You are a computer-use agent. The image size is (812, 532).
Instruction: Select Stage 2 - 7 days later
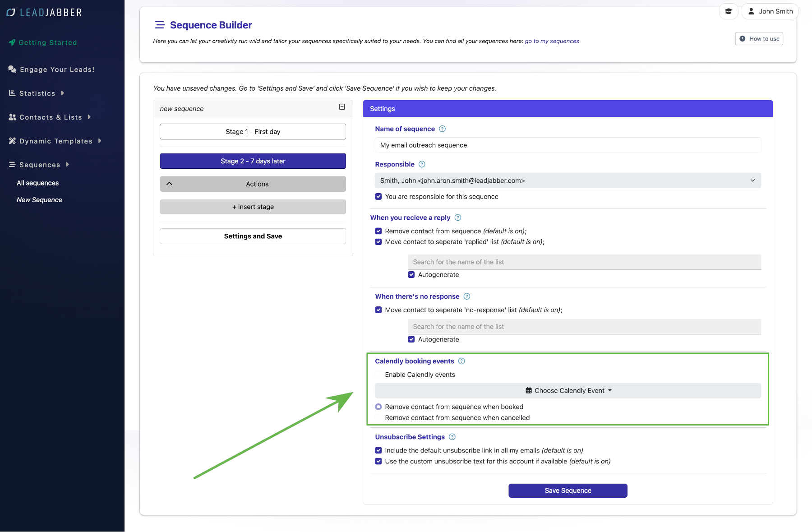coord(253,161)
